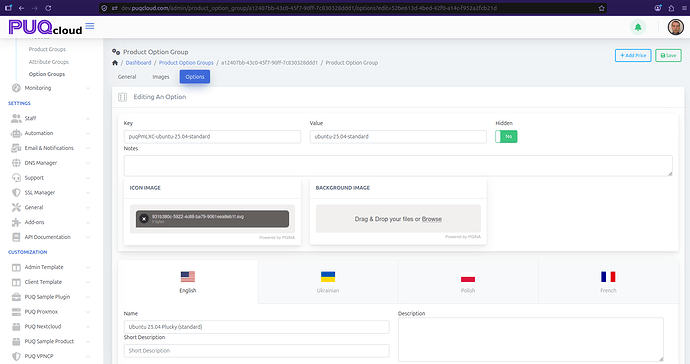Click the browser back arrow
This screenshot has height=364, width=690.
pos(21,8)
